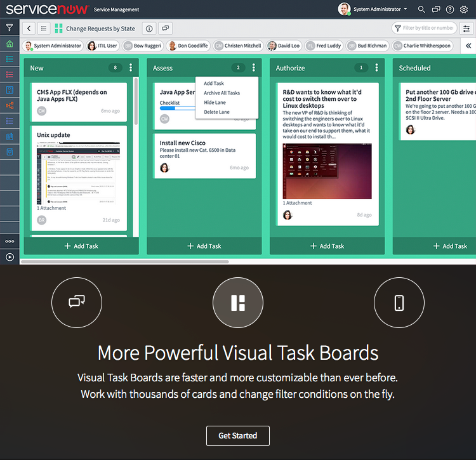Choose Hide Lane from menu
Screen dimensions: 476x460
(x=215, y=103)
